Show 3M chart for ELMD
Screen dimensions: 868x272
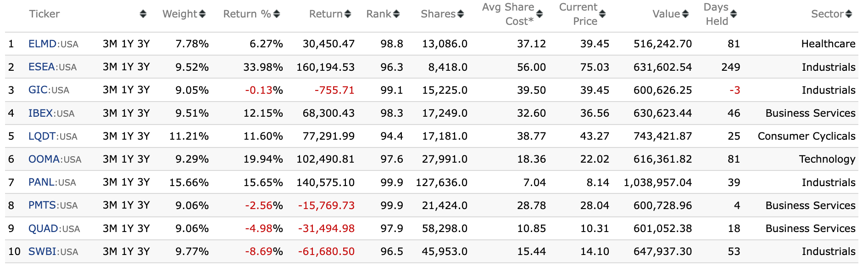pyautogui.click(x=110, y=44)
